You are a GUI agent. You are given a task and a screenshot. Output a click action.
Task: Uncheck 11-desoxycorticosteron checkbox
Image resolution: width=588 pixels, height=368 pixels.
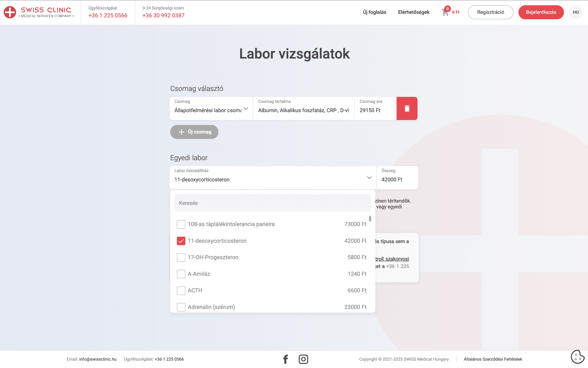181,241
